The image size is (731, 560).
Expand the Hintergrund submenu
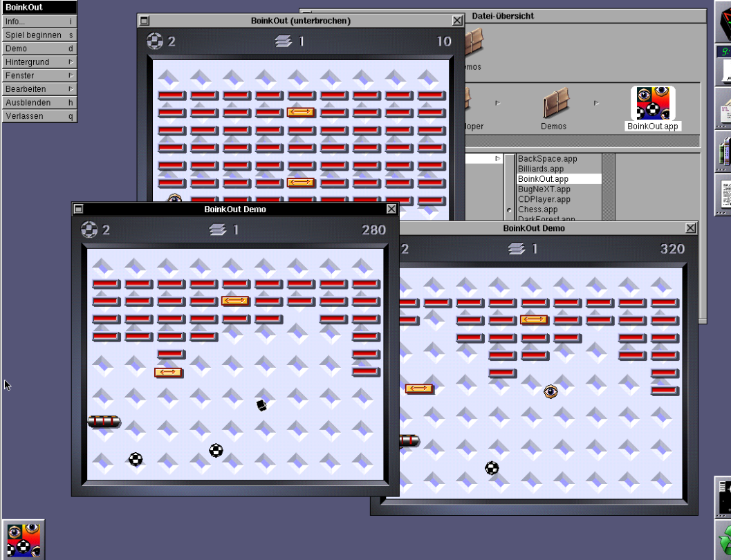[39, 62]
